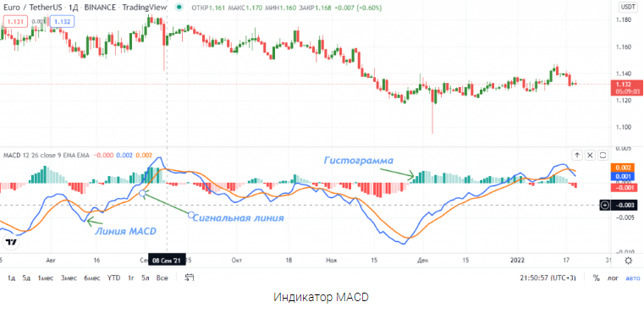The width and height of the screenshot is (644, 313).
Task: Toggle лог logarithmic scale
Action: (x=613, y=278)
